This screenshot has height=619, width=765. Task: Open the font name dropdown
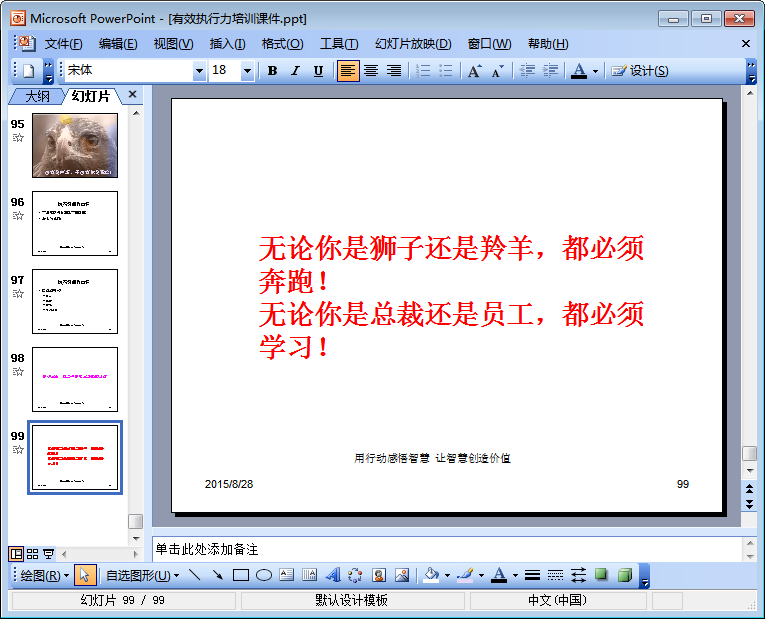point(199,71)
